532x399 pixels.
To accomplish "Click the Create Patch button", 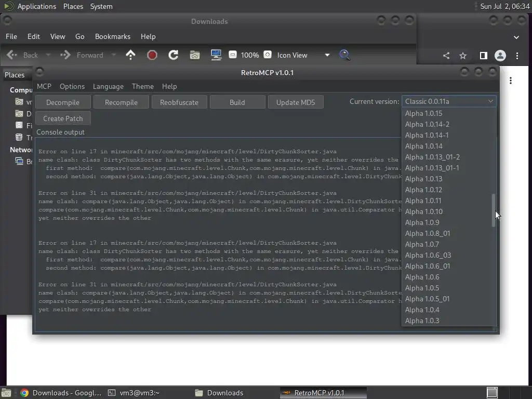I will tap(63, 118).
